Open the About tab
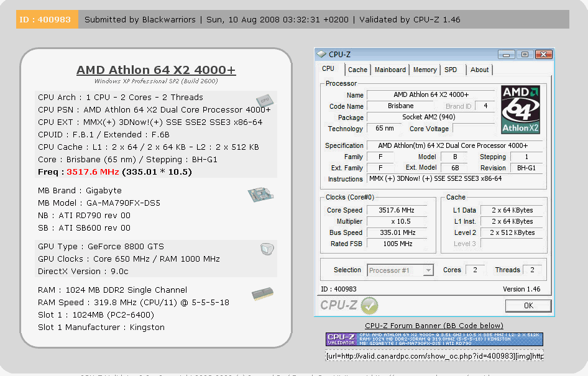Screen dimensions: 588x376 (479, 70)
